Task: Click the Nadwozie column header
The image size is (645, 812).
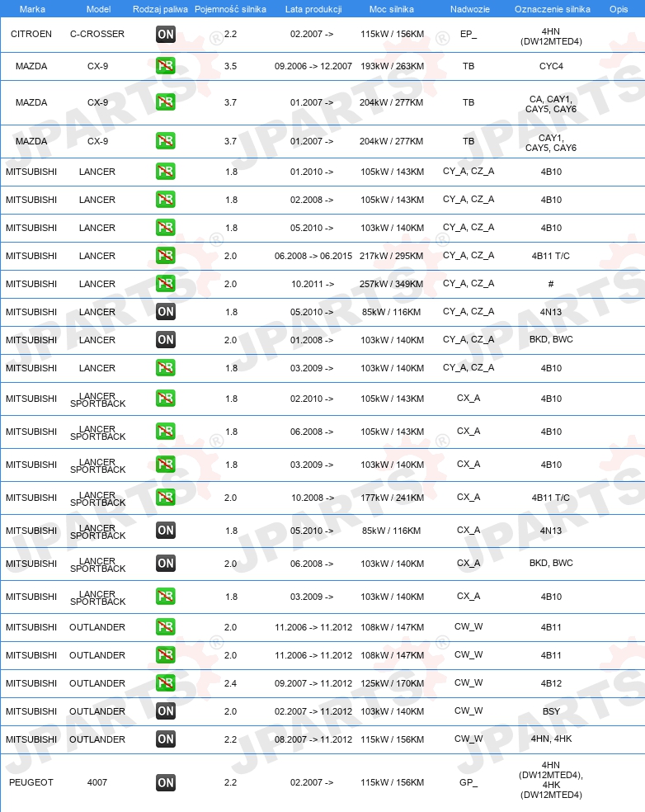Action: pos(469,9)
